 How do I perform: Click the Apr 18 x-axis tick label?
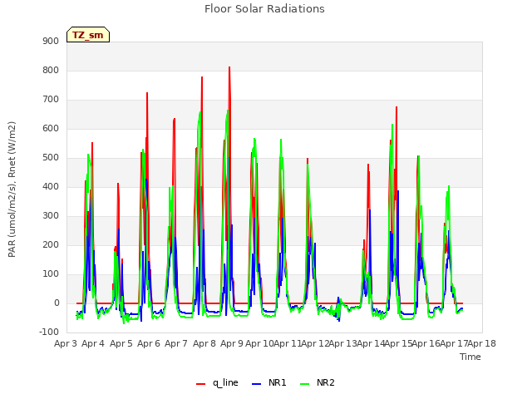pos(482,343)
